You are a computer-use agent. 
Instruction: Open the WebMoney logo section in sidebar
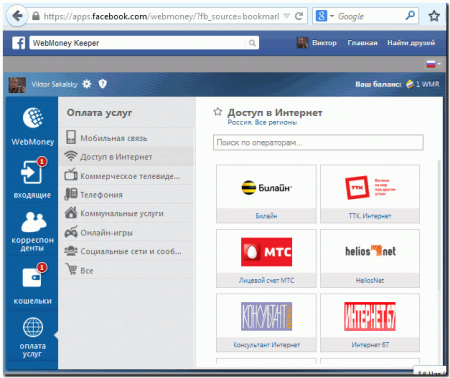[32, 126]
